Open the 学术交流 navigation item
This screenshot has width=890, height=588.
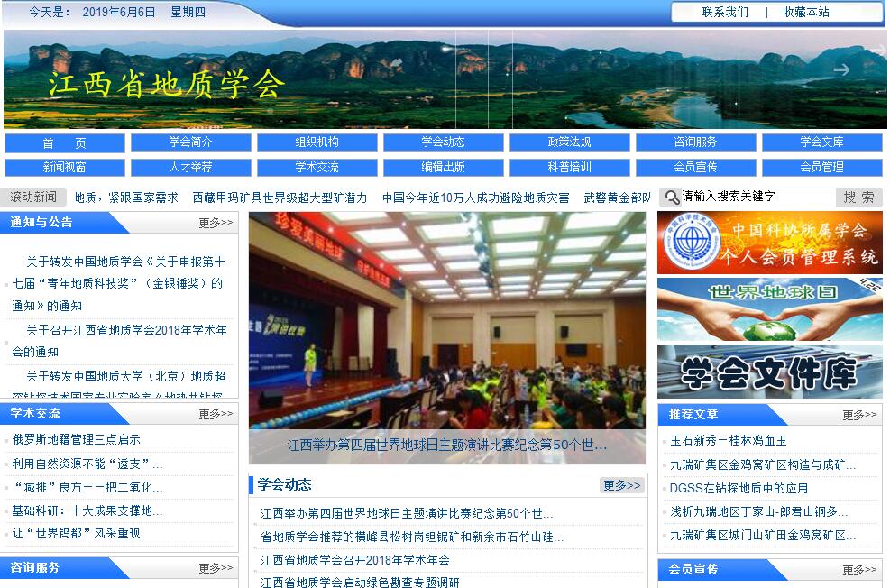point(317,168)
